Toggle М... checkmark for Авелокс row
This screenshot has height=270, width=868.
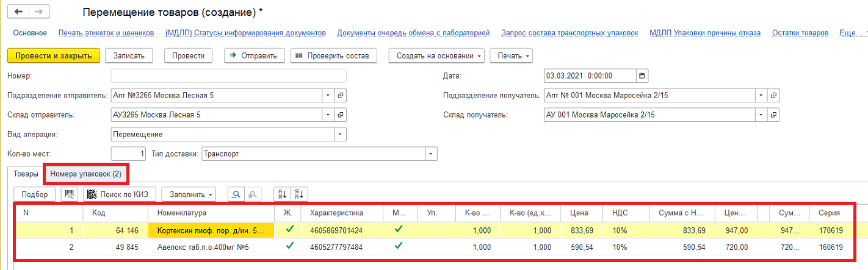pos(399,246)
